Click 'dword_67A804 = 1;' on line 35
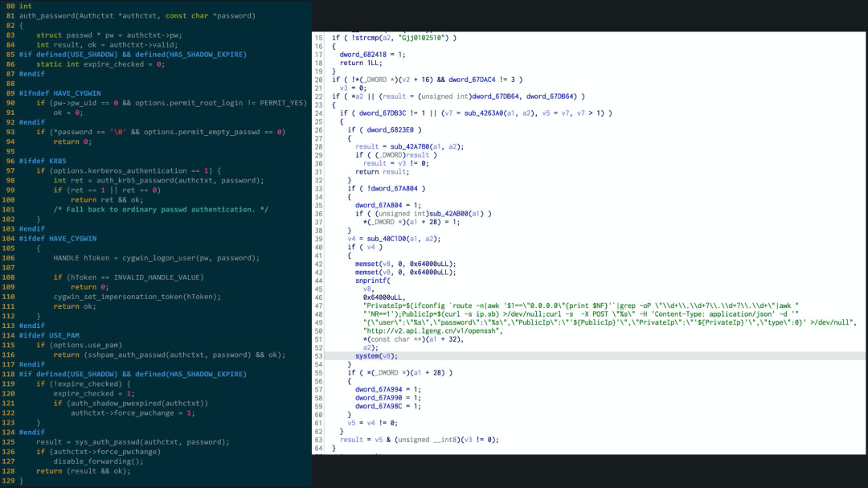Viewport: 868px width, 488px height. (x=388, y=206)
